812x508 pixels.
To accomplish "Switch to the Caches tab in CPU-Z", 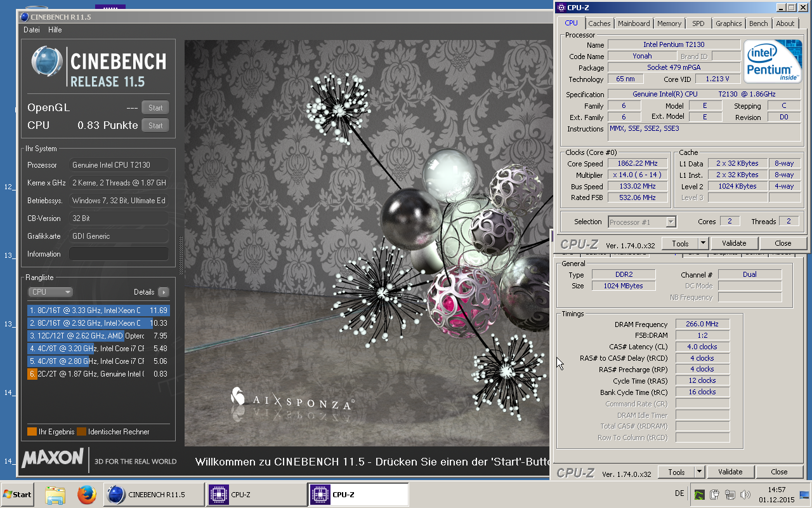I will tap(599, 23).
